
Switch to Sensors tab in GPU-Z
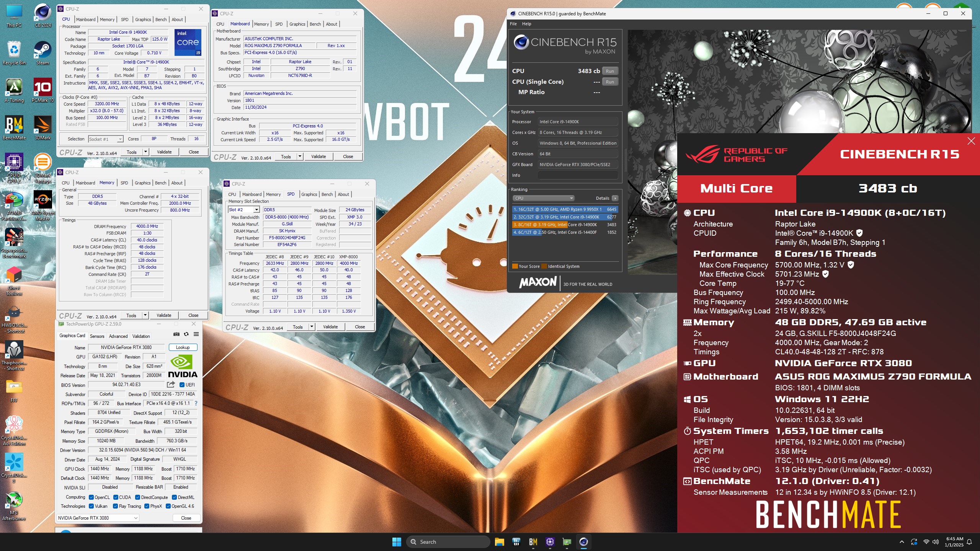(97, 336)
